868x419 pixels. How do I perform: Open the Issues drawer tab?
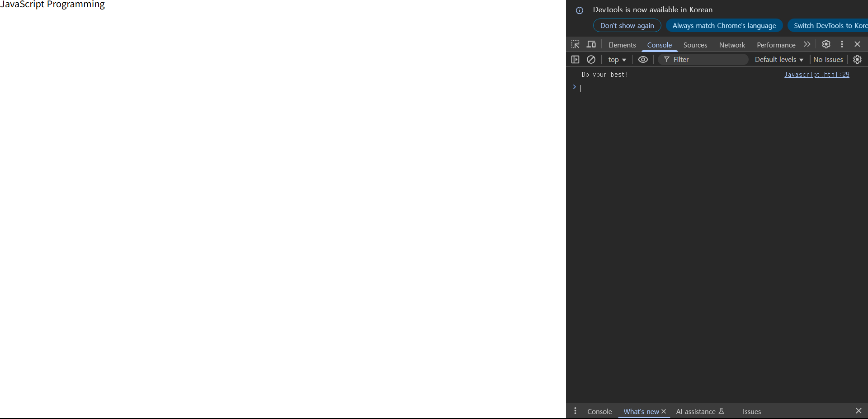pos(751,411)
